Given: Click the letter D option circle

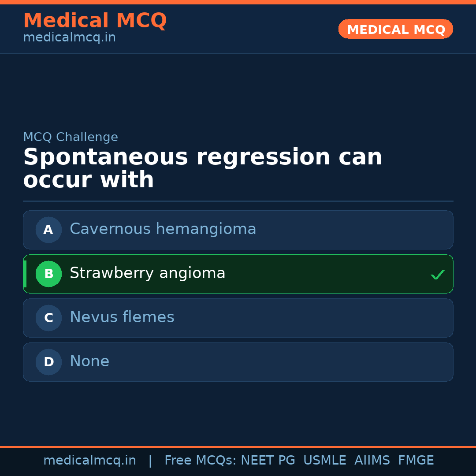Looking at the screenshot, I should (x=48, y=362).
